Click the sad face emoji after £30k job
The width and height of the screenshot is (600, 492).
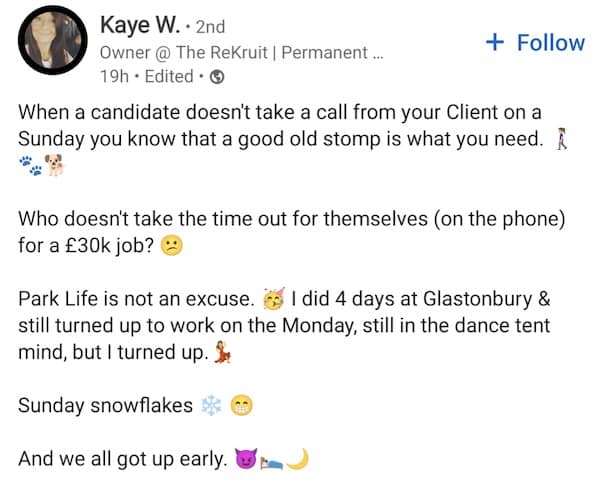point(171,244)
